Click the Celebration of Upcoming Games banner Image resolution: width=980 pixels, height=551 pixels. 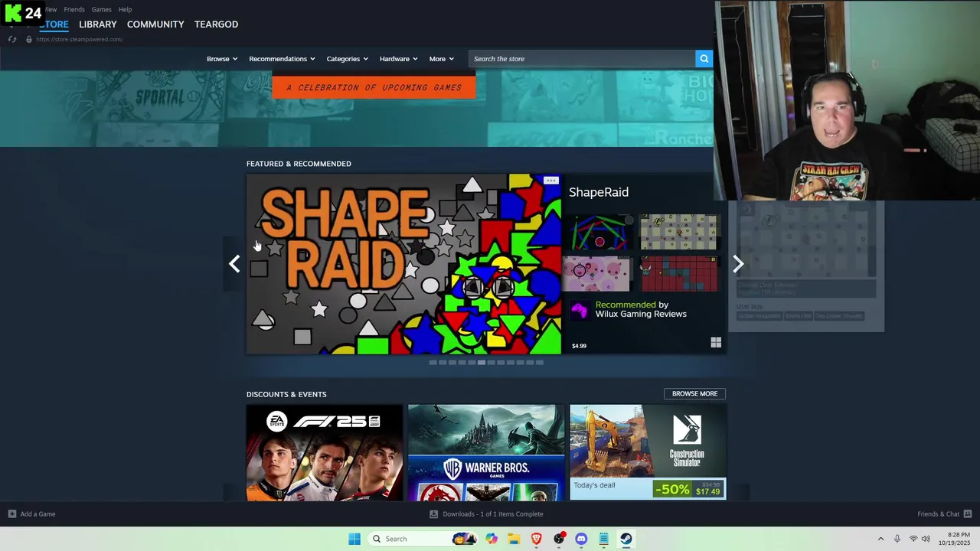374,86
